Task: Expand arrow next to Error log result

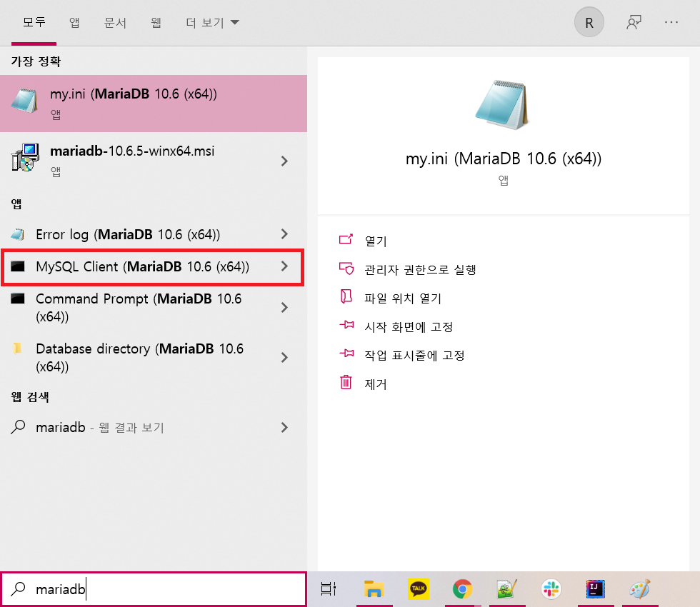Action: tap(284, 234)
